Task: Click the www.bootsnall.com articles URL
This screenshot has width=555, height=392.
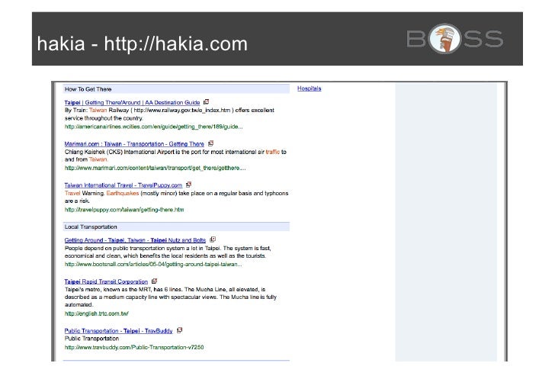Action: (153, 264)
